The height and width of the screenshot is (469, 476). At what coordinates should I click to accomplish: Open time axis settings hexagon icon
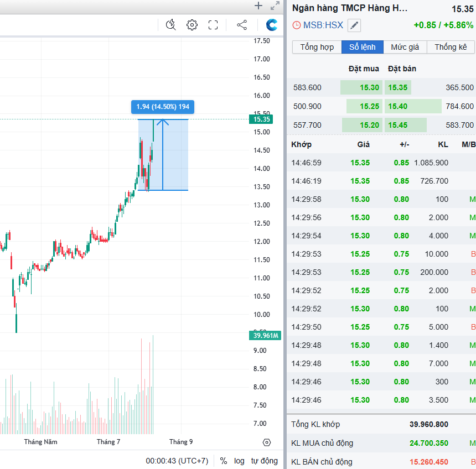(x=267, y=442)
